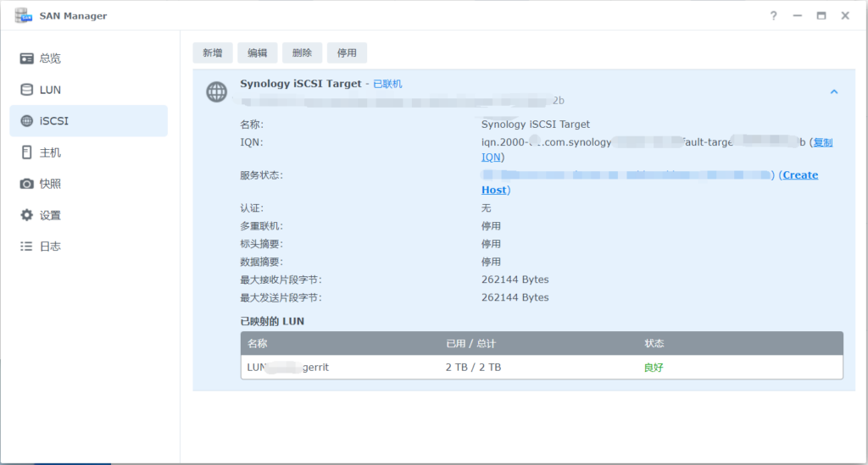Click the 已联机 status text
The height and width of the screenshot is (465, 868).
[x=387, y=84]
